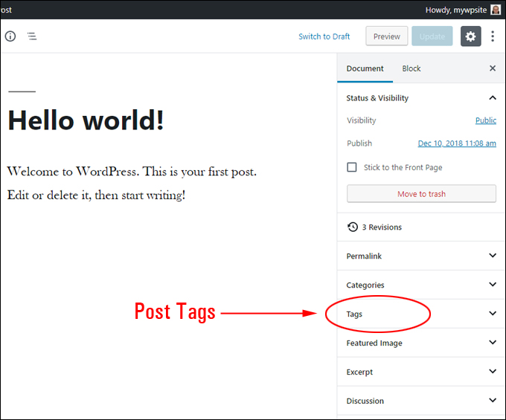Click the Preview button

(387, 36)
